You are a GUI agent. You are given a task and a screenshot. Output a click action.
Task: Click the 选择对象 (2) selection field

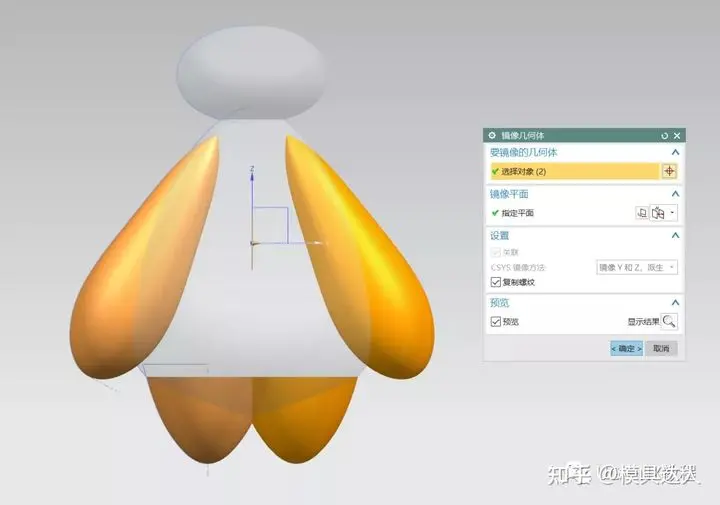(x=575, y=172)
